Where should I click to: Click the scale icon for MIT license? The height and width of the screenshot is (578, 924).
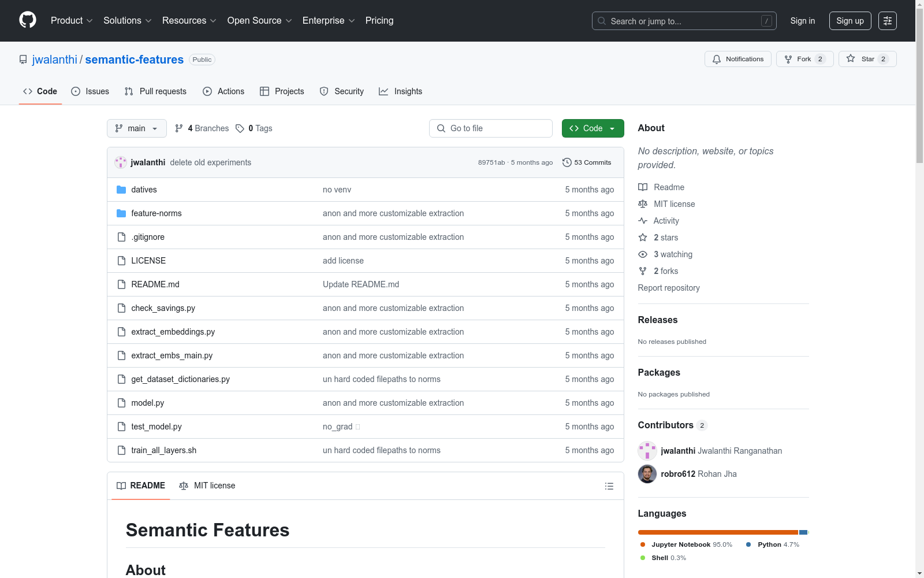tap(643, 204)
